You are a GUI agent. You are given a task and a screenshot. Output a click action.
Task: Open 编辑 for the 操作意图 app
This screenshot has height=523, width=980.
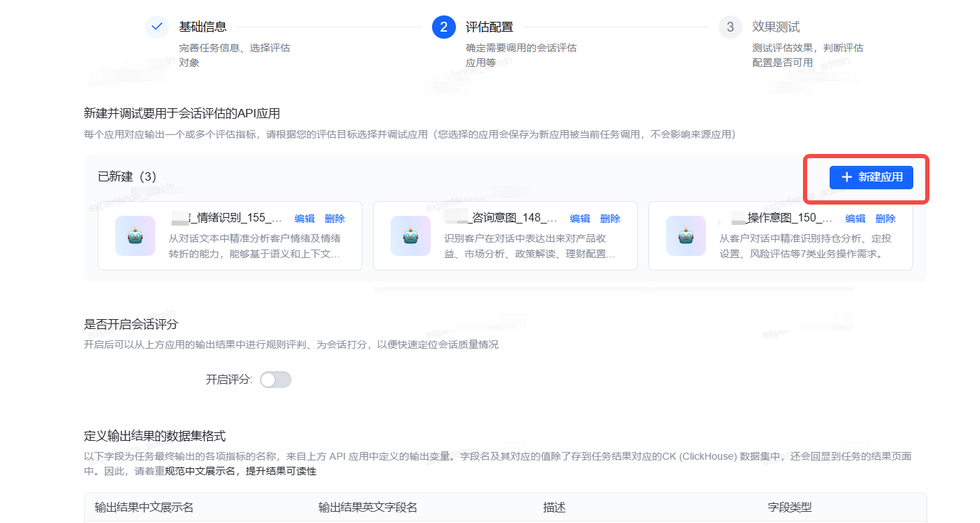[x=856, y=219]
